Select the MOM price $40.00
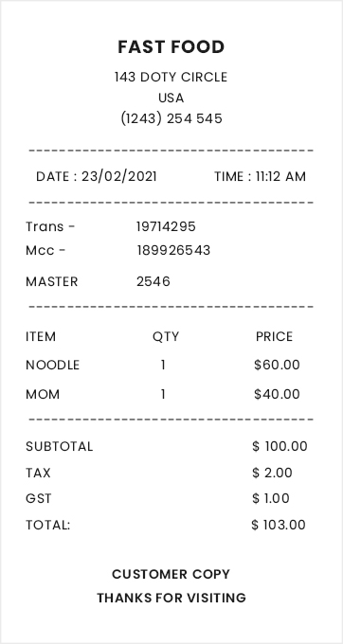 (277, 394)
